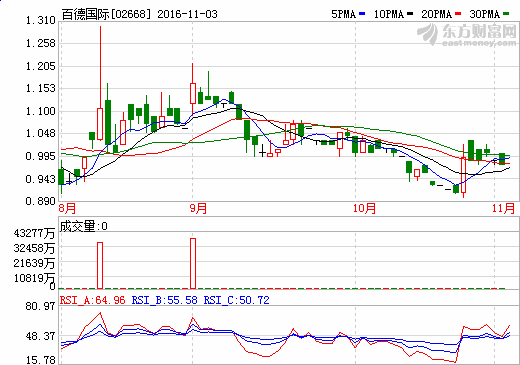Click the 80.97 RSI axis label
The width and height of the screenshot is (520, 365).
tap(41, 306)
